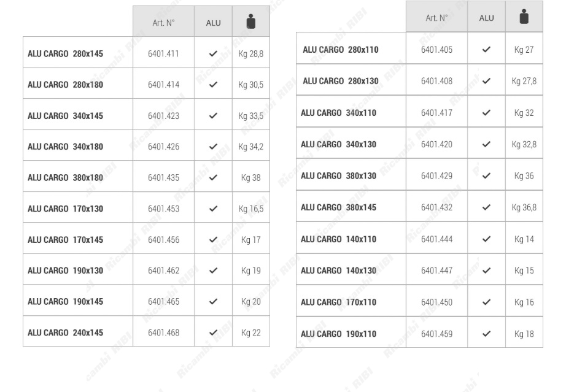Screen dimensions: 566x392
Task: Click article number 6401.429
Action: point(436,176)
